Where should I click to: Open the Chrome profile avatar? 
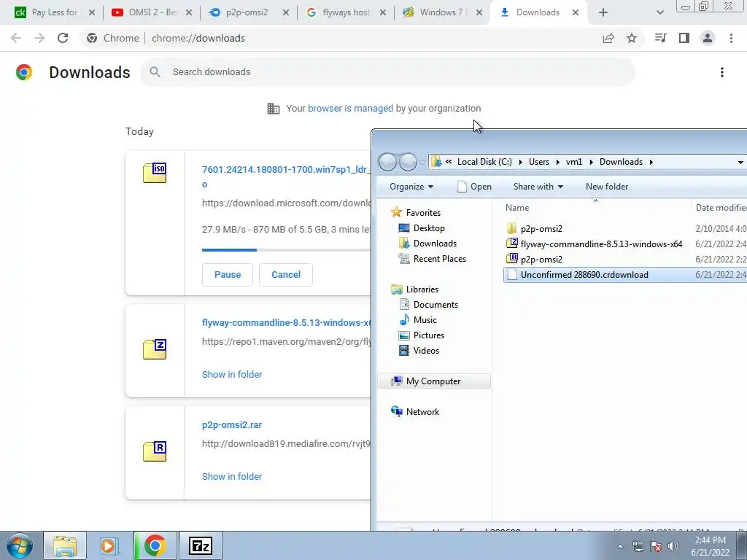click(708, 38)
